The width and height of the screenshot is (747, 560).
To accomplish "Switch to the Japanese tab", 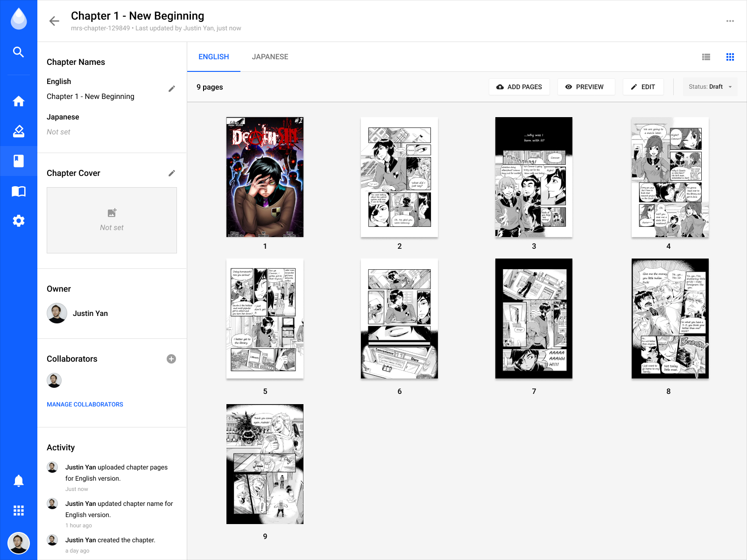I will 270,57.
